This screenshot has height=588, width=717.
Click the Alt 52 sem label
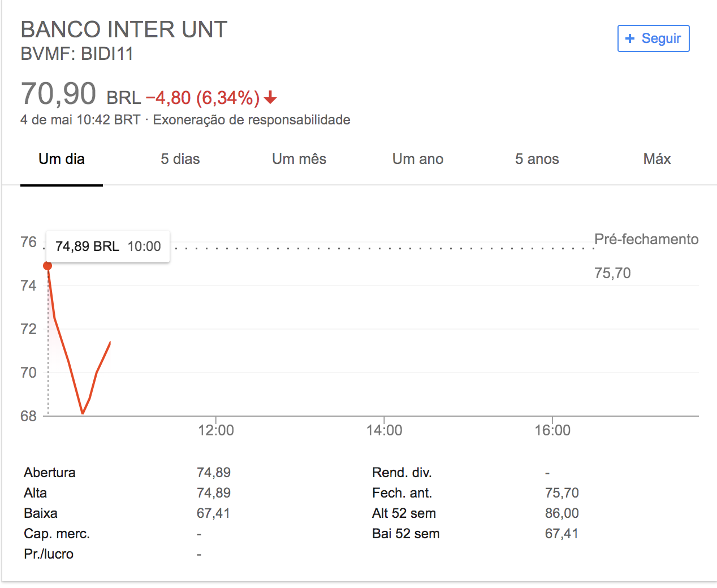[404, 513]
